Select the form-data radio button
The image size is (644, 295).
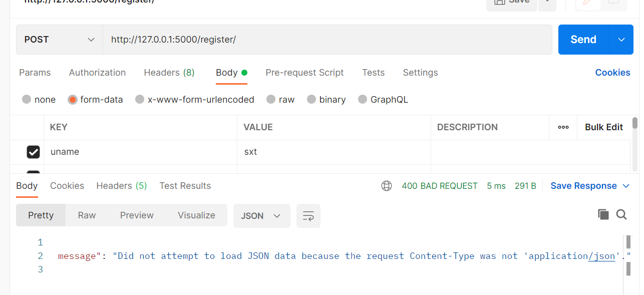[73, 100]
